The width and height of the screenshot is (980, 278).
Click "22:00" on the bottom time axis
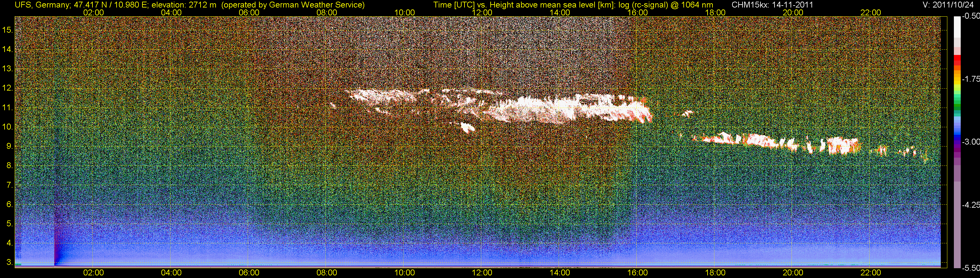click(871, 273)
